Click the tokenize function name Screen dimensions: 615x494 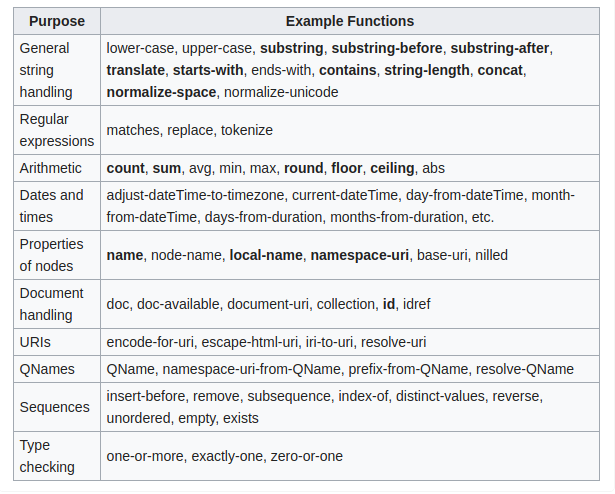(247, 130)
